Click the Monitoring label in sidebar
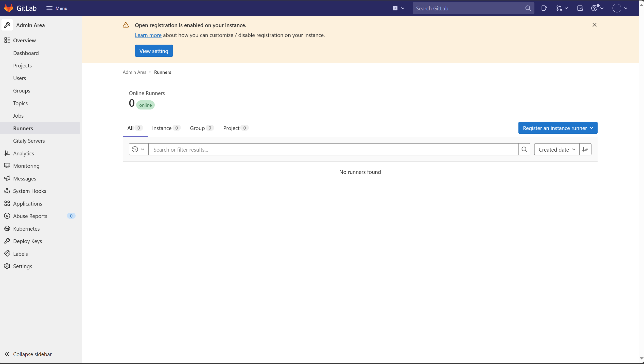The width and height of the screenshot is (644, 364). tap(26, 166)
